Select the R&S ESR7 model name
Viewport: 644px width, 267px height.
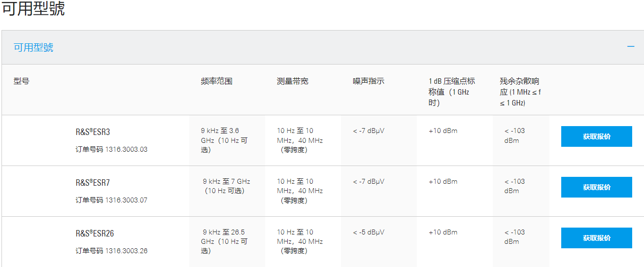pos(92,183)
